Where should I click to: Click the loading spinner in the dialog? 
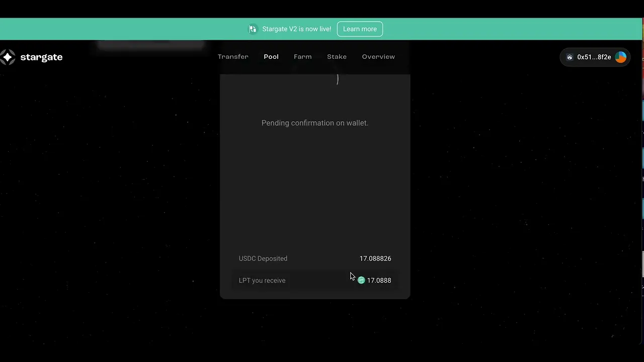tap(338, 79)
